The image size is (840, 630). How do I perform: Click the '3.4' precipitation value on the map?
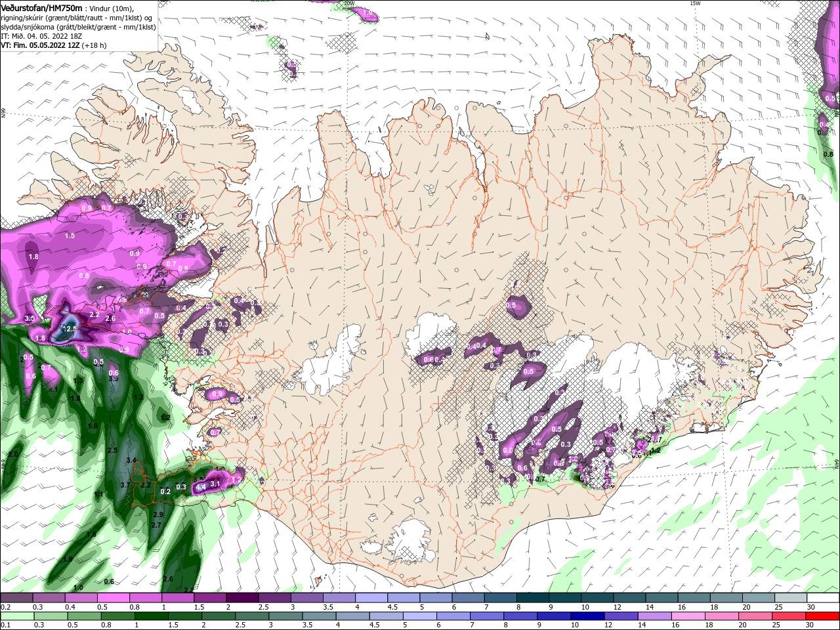coord(131,461)
